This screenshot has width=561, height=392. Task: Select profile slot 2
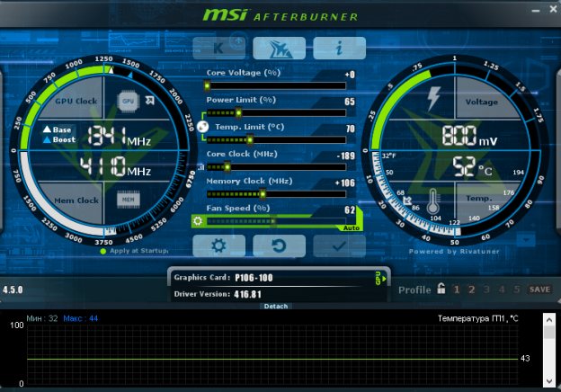(472, 290)
